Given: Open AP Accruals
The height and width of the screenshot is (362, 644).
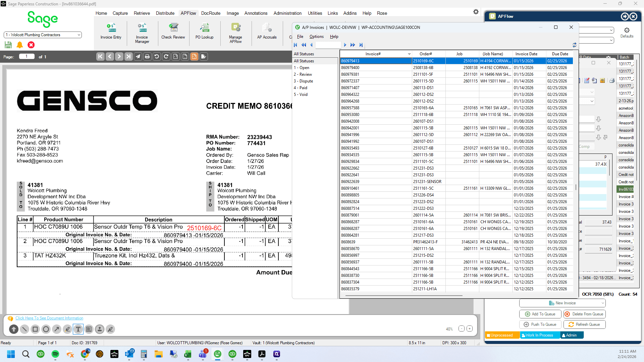Looking at the screenshot, I should [267, 31].
